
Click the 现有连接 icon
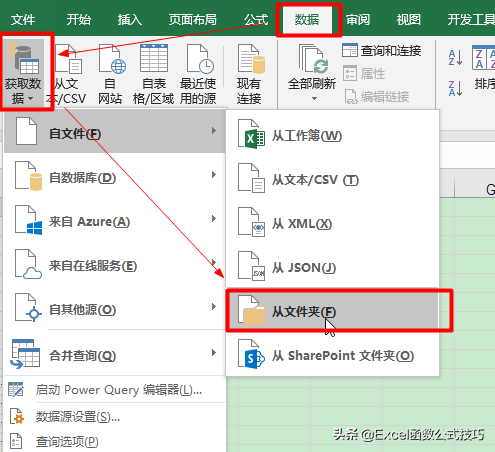point(251,59)
